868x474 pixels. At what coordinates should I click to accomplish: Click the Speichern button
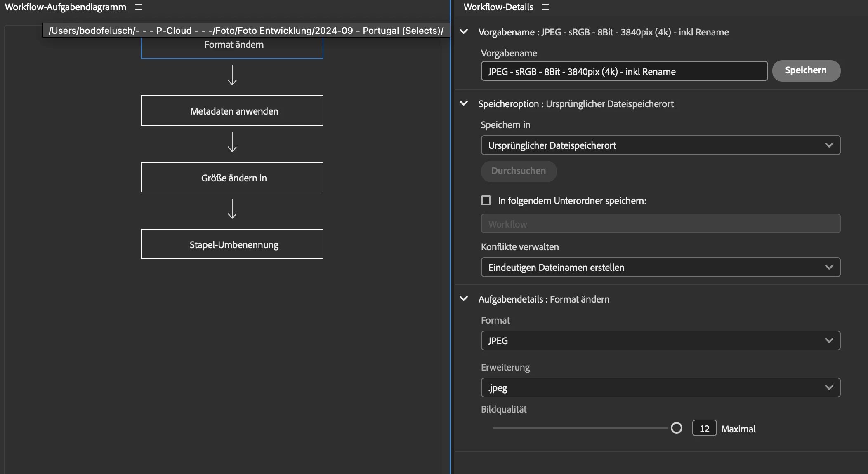806,70
